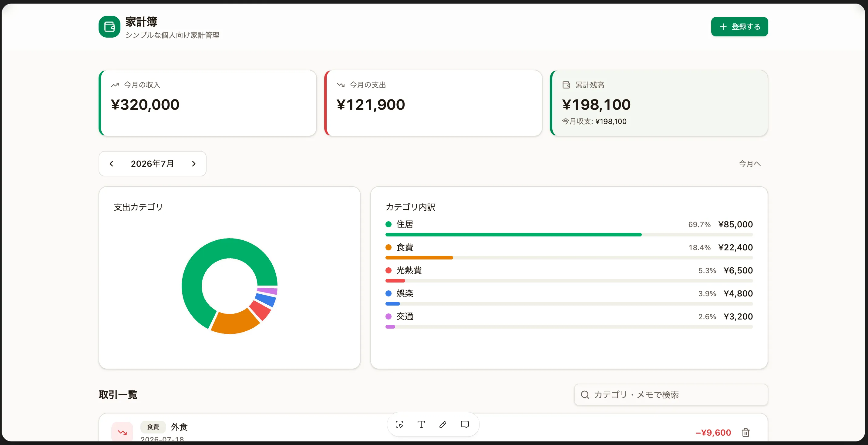
Task: Click the 支出カテゴリ heading
Action: coord(138,207)
